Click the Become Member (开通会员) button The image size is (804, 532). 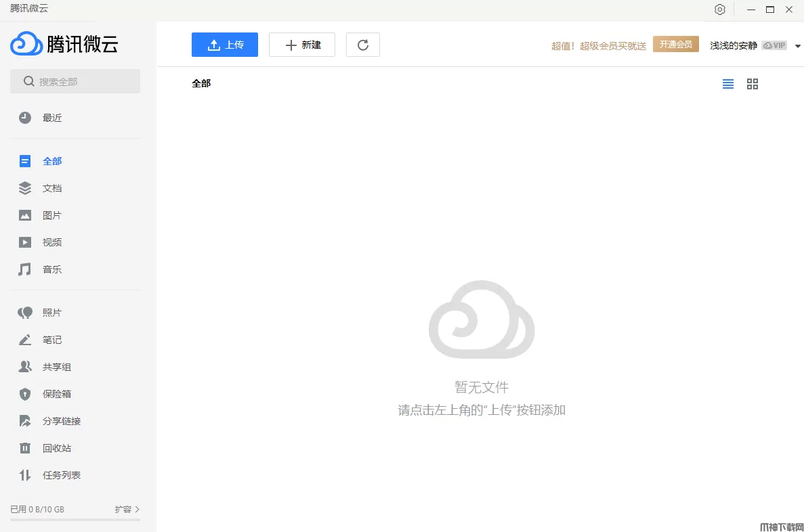coord(675,45)
